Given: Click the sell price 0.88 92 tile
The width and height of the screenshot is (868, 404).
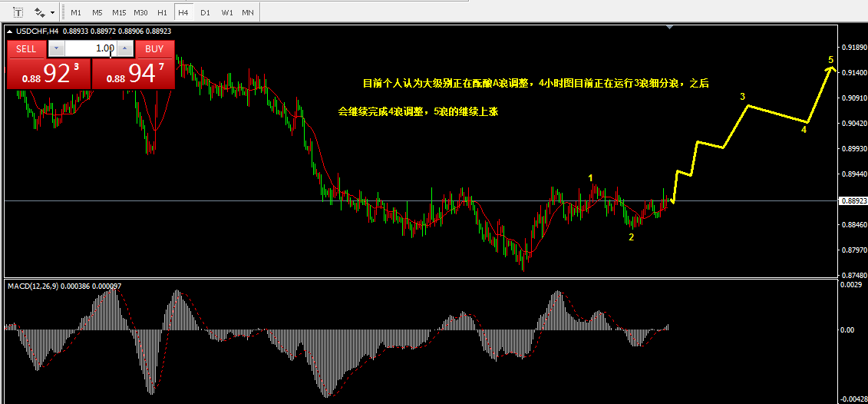Looking at the screenshot, I should [x=48, y=74].
